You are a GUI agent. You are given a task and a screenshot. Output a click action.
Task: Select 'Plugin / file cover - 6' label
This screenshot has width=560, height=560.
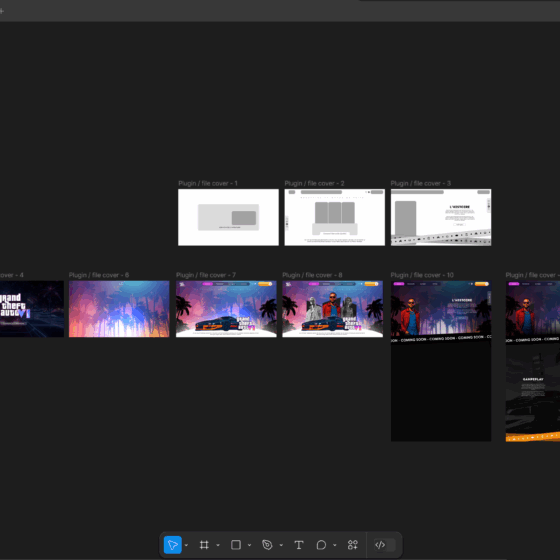tap(99, 275)
